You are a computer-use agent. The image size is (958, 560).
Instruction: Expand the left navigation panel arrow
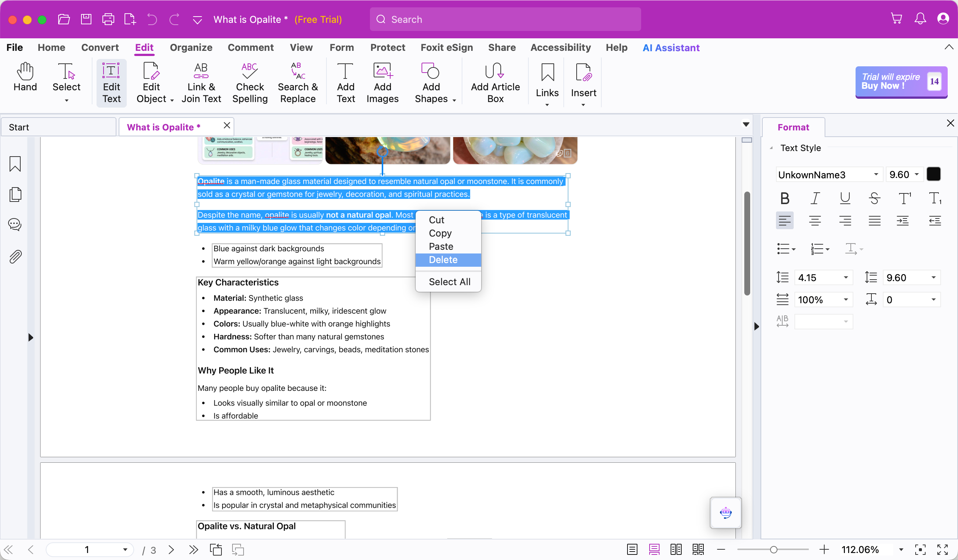pyautogui.click(x=31, y=337)
